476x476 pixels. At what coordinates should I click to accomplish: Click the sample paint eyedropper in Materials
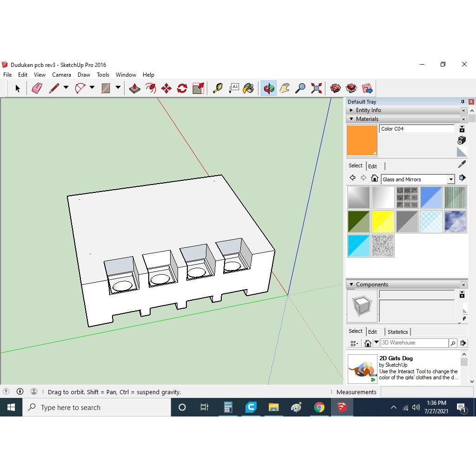(462, 164)
